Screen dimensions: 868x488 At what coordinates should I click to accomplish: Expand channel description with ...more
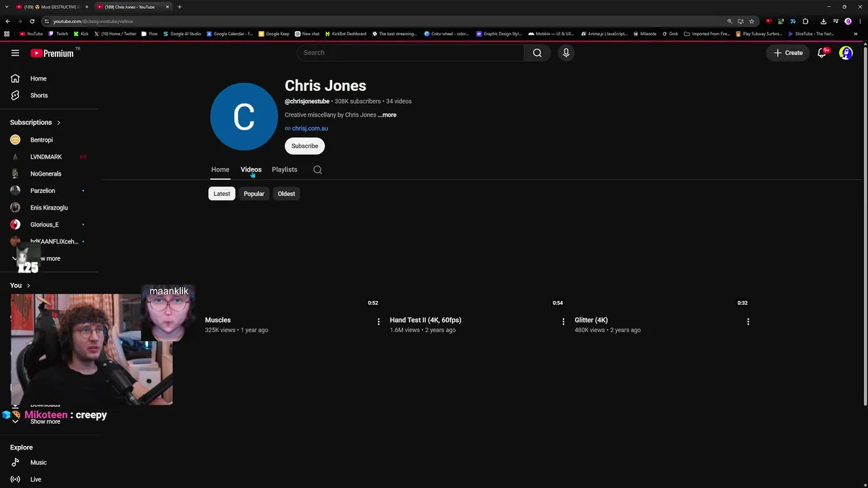tap(387, 115)
